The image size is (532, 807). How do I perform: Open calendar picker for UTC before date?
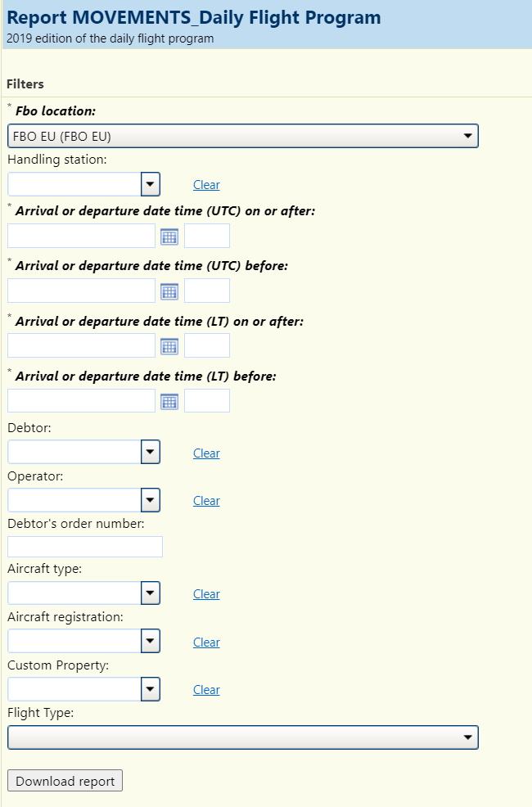point(169,291)
